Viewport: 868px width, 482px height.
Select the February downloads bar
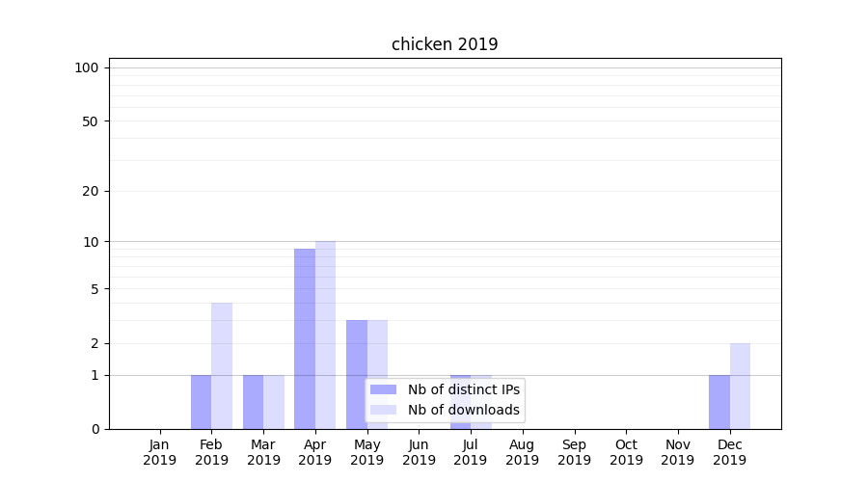(x=222, y=365)
